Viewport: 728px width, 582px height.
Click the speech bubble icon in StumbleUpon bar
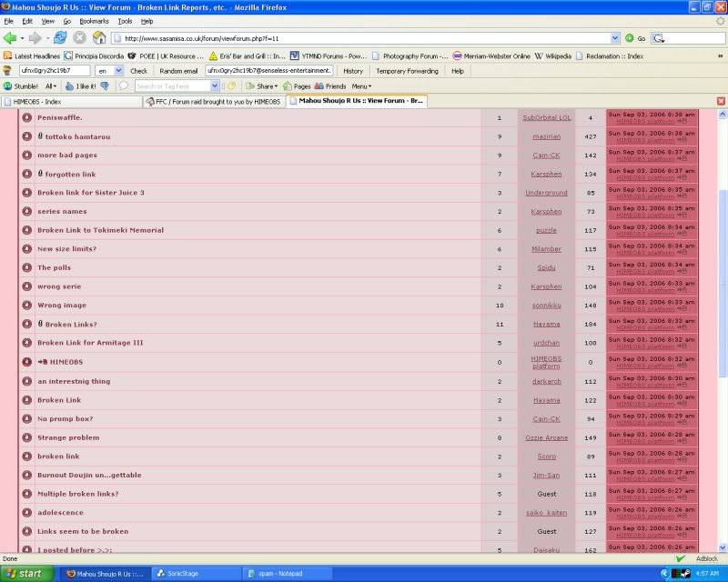pos(123,85)
